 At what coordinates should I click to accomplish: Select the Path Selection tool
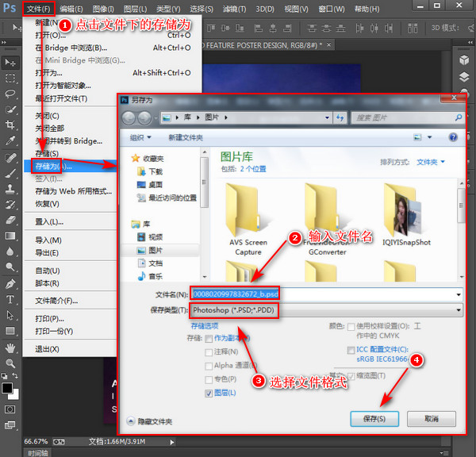click(x=10, y=315)
